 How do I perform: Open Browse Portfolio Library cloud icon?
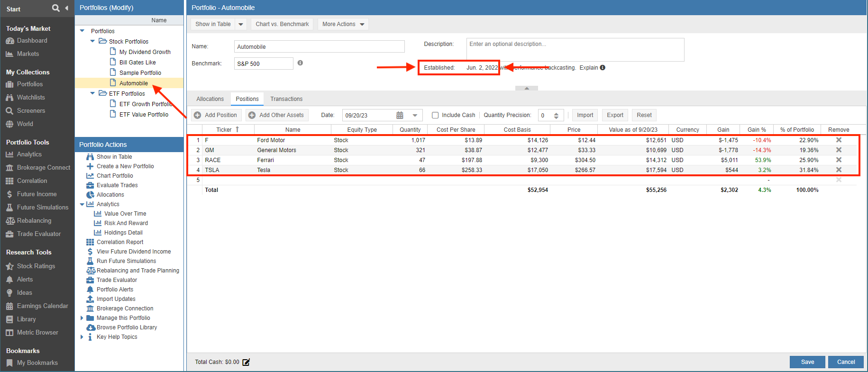click(x=91, y=327)
